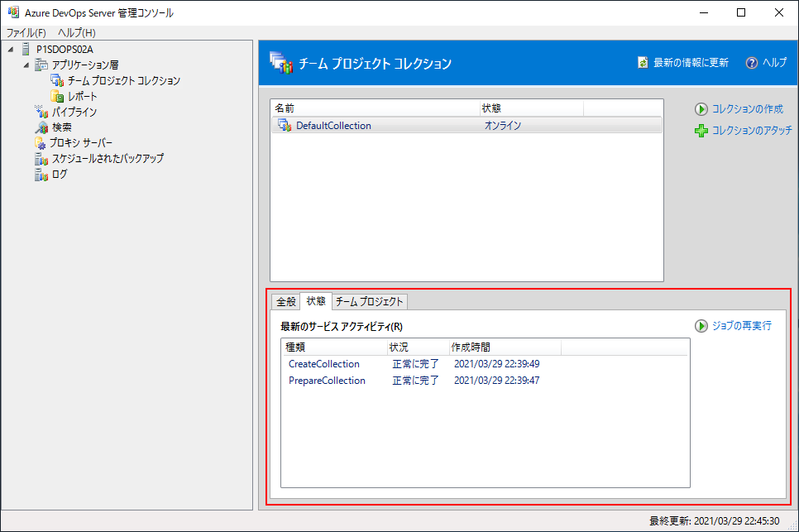Collapse the アプリケーション層 tree node

coord(26,65)
